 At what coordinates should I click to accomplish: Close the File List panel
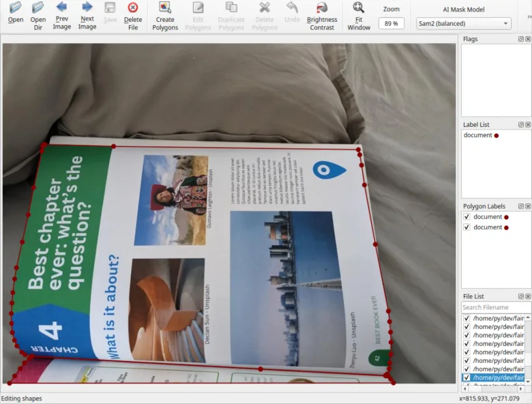pos(528,297)
